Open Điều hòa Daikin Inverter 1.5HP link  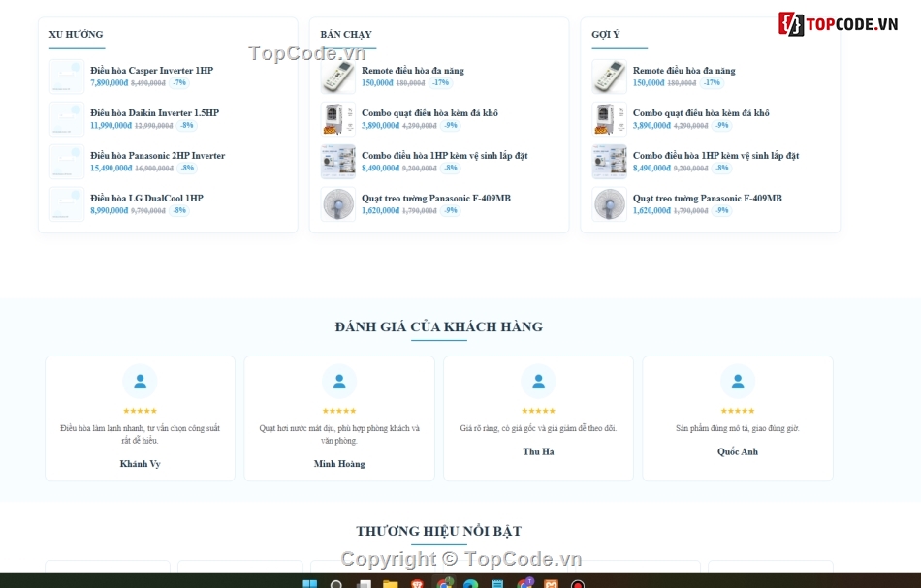tap(154, 112)
